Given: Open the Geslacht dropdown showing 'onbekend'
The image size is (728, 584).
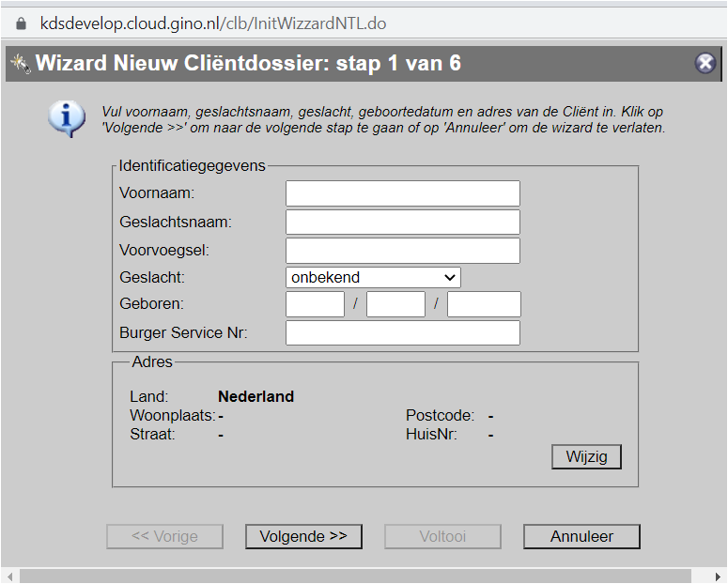Looking at the screenshot, I should pyautogui.click(x=373, y=277).
